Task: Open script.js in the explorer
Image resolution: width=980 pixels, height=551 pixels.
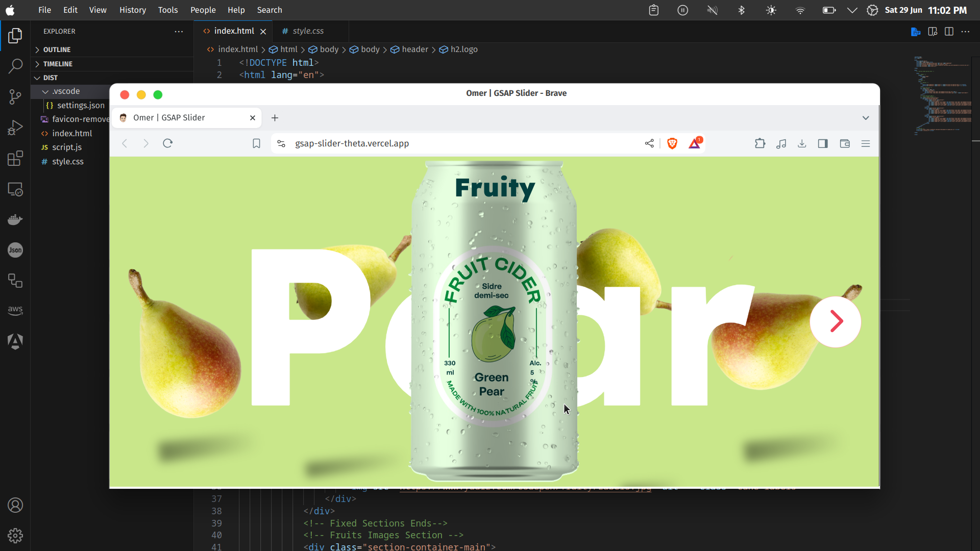Action: click(x=67, y=147)
